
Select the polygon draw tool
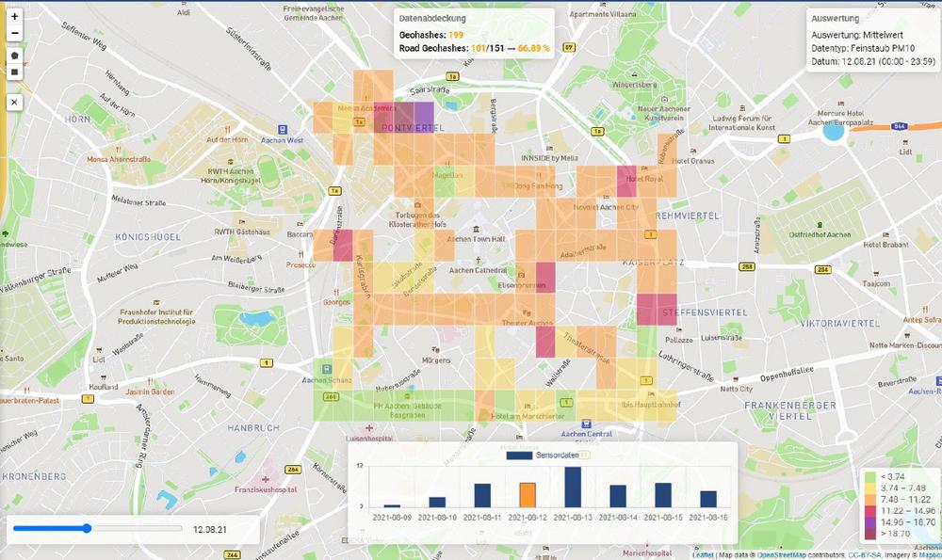(14, 56)
